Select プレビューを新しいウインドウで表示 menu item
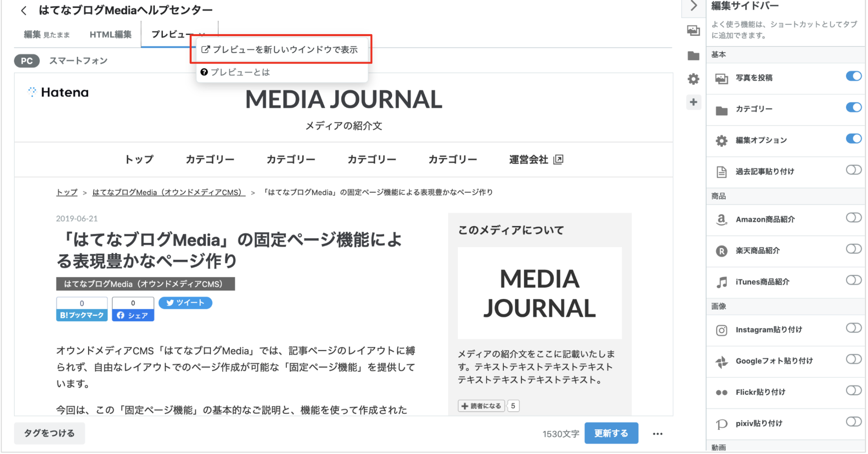 click(x=280, y=50)
